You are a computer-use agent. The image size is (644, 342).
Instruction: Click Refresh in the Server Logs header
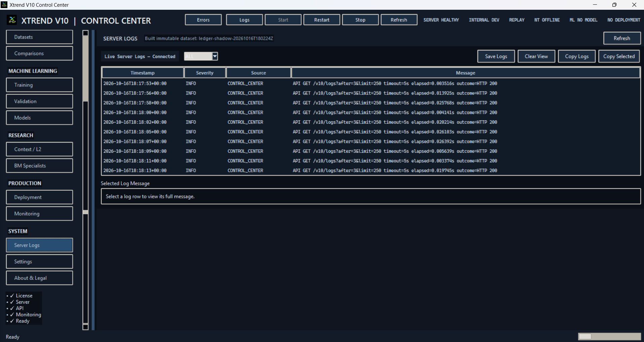point(622,38)
